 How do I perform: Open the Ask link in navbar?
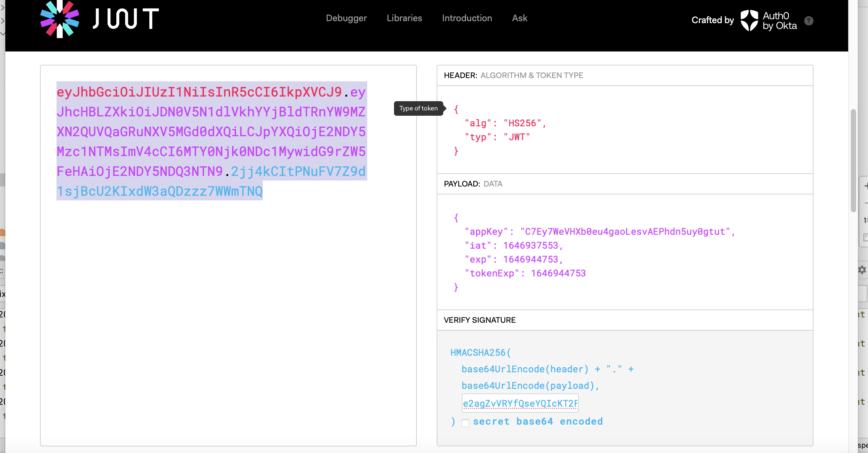click(x=519, y=18)
